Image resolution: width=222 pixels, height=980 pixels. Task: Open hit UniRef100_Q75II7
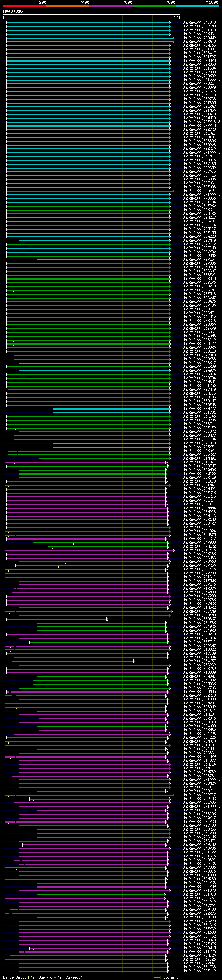199,229
